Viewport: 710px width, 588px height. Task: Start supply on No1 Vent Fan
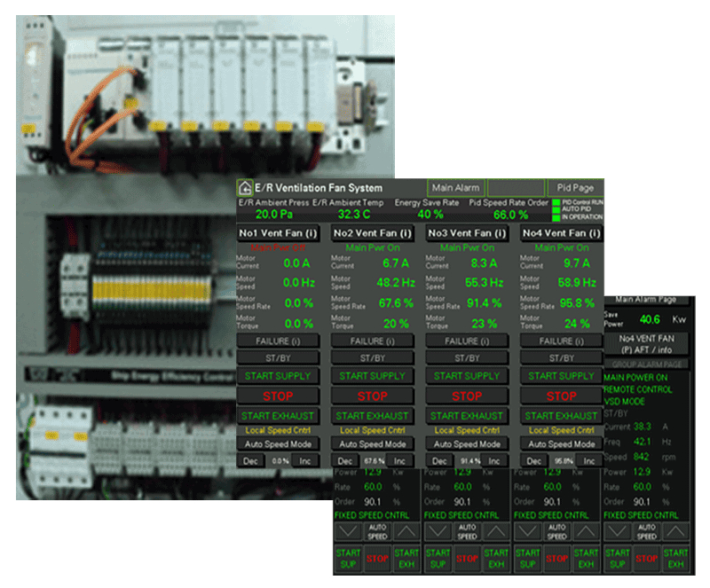[278, 376]
